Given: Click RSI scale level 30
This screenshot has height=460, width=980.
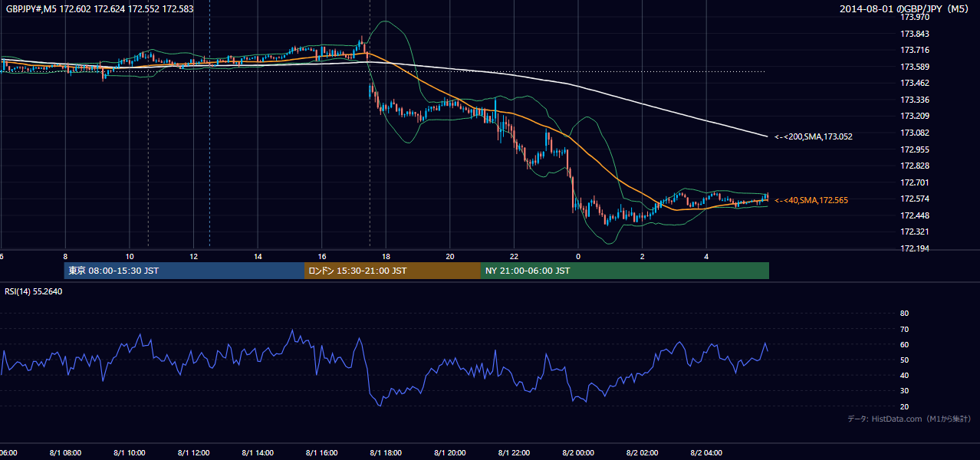Looking at the screenshot, I should pos(904,391).
